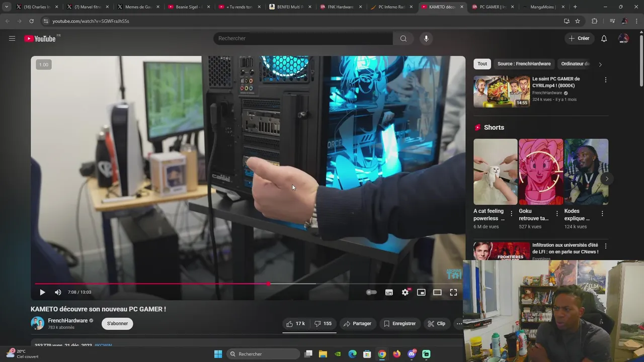Switch to the PC Inferno tab
Screen dimensions: 644x362
click(391, 7)
